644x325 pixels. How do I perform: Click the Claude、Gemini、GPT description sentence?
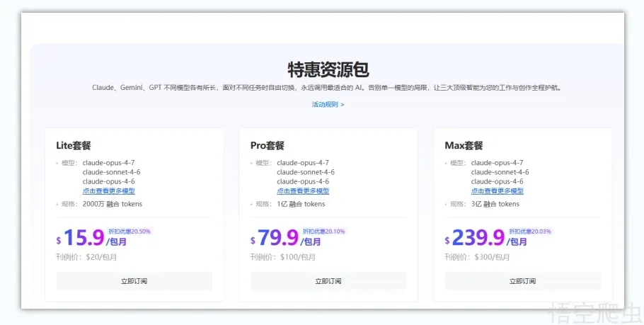tap(327, 88)
